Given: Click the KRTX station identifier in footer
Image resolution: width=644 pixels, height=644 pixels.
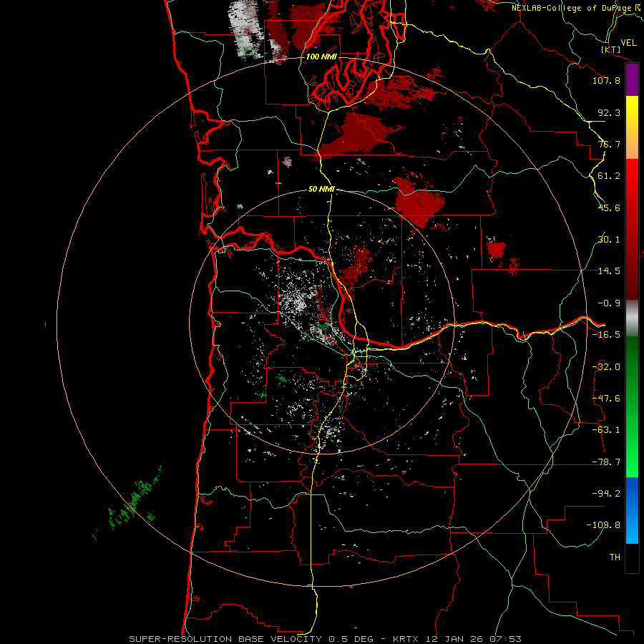Looking at the screenshot, I should pos(406,639).
